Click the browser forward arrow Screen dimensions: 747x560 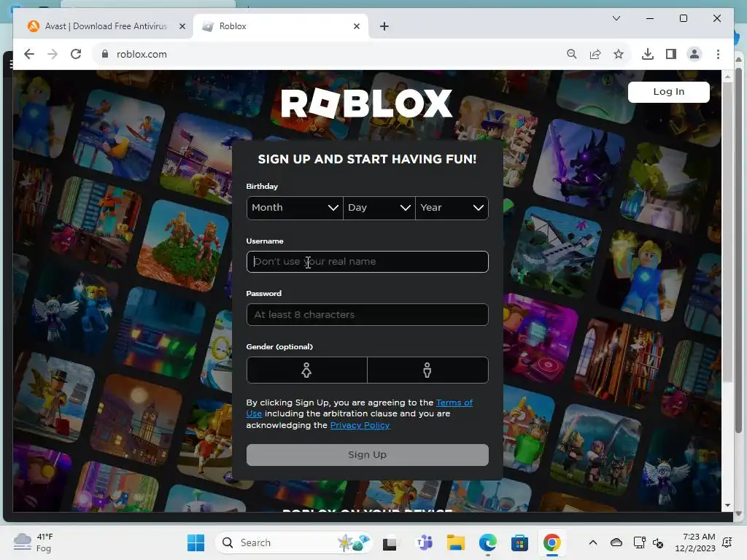[53, 54]
